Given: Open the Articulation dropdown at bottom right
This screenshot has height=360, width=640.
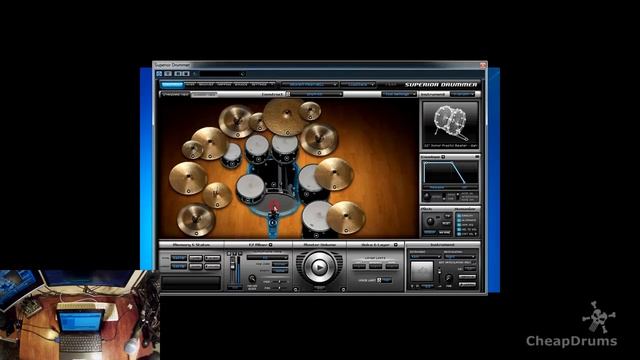Looking at the screenshot, I should pyautogui.click(x=460, y=256).
